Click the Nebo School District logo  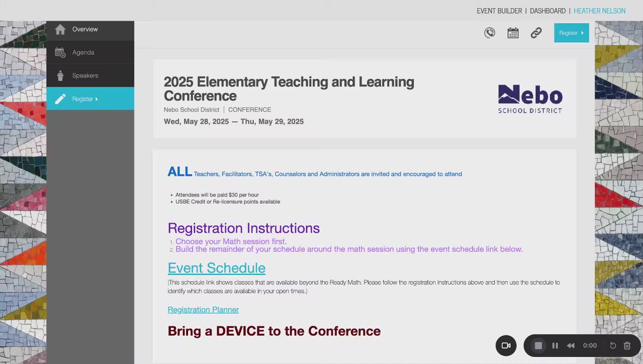click(530, 99)
